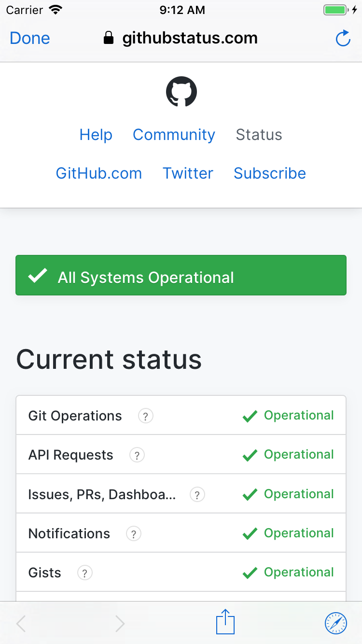The width and height of the screenshot is (362, 644).
Task: Tap the Notifications green checkmark
Action: point(250,534)
